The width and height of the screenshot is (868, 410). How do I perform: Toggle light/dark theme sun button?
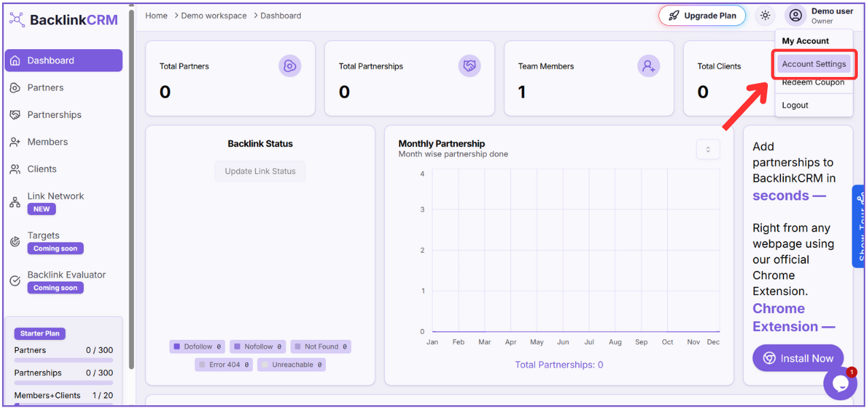pos(765,16)
